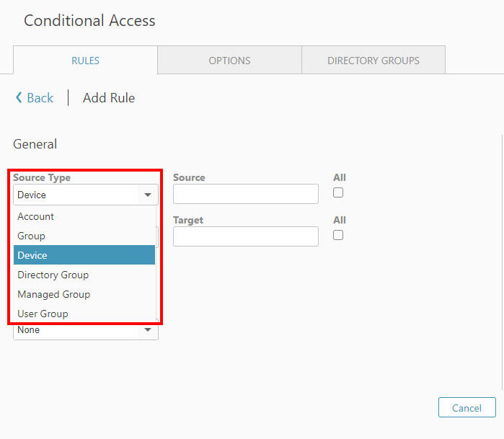Click the Add Rule breadcrumb heading

109,98
